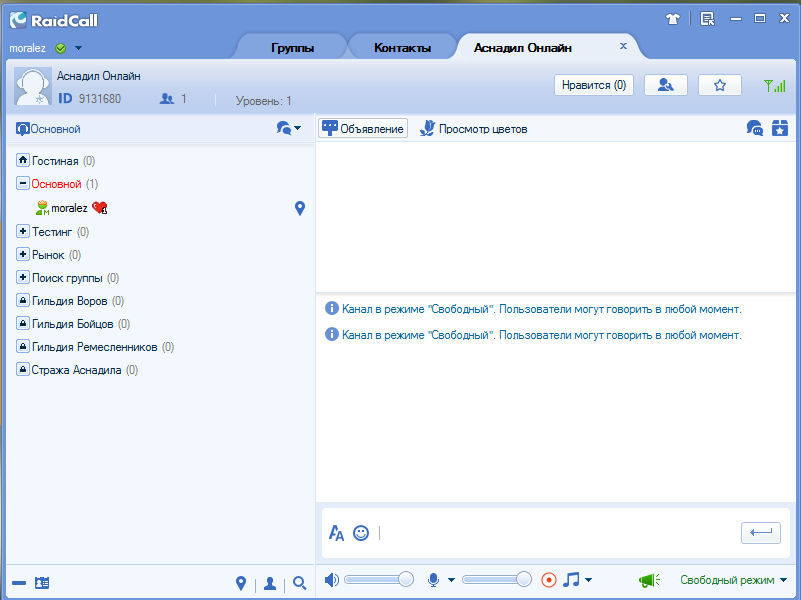Image resolution: width=801 pixels, height=600 pixels.
Task: Switch to the Группы tab
Action: click(292, 48)
